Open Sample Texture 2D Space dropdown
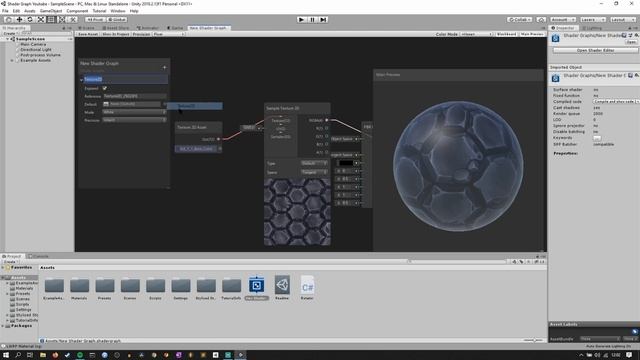640x360 pixels. (314, 172)
